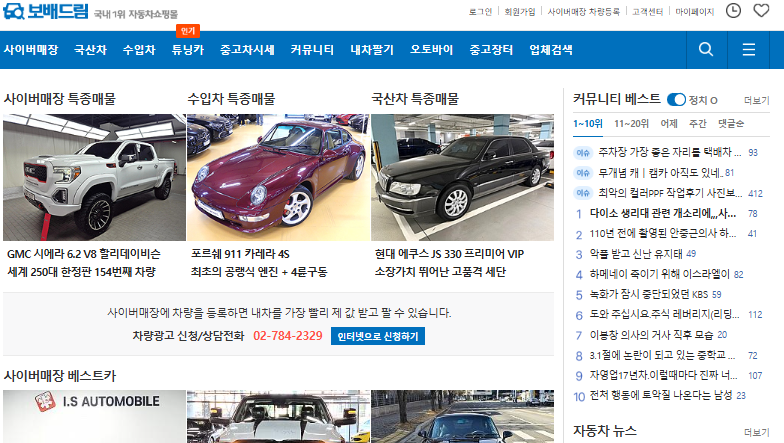Click GMC 시에라 6.2 V8 할리데이비슨 title
Screen dimensions: 784x443
(84, 254)
